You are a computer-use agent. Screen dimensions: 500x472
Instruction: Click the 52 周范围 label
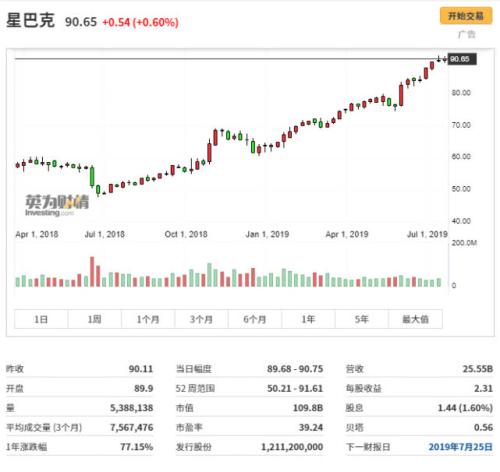pos(195,388)
